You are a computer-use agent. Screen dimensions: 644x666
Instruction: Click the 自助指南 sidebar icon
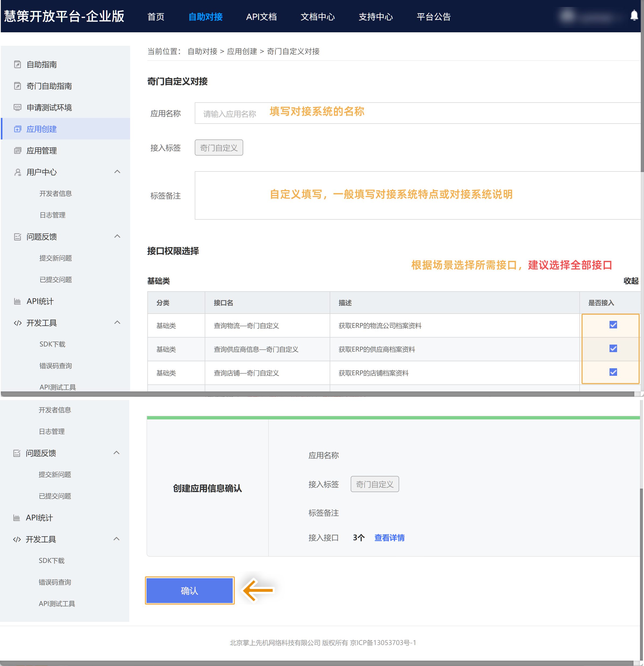pos(18,65)
